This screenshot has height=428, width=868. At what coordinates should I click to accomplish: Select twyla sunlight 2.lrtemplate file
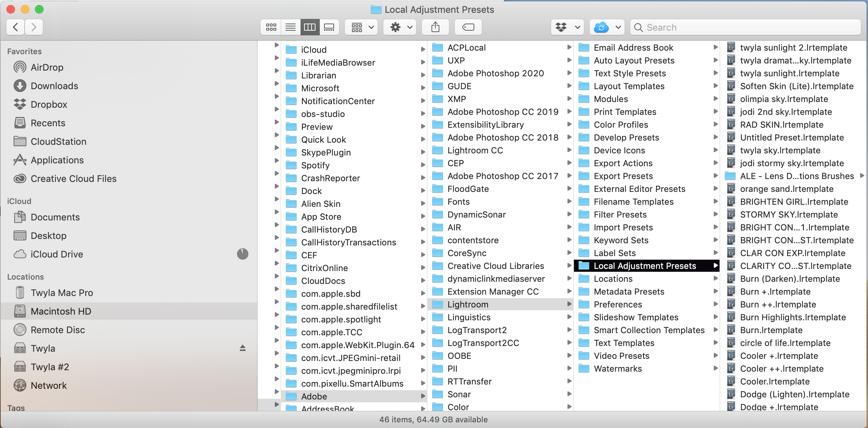point(793,47)
